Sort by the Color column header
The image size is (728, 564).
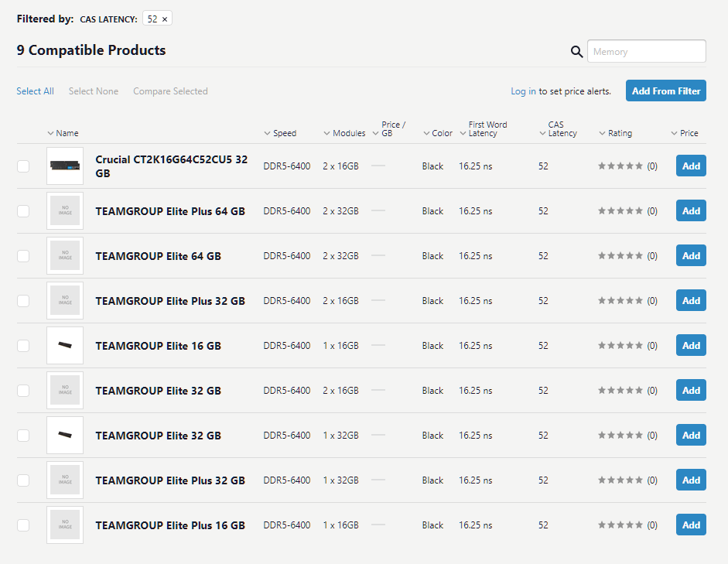(438, 133)
